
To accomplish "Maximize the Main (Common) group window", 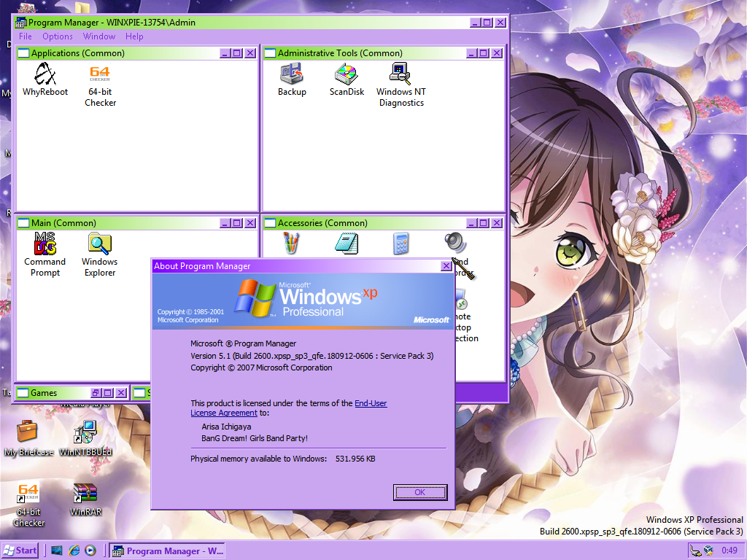I will (237, 223).
